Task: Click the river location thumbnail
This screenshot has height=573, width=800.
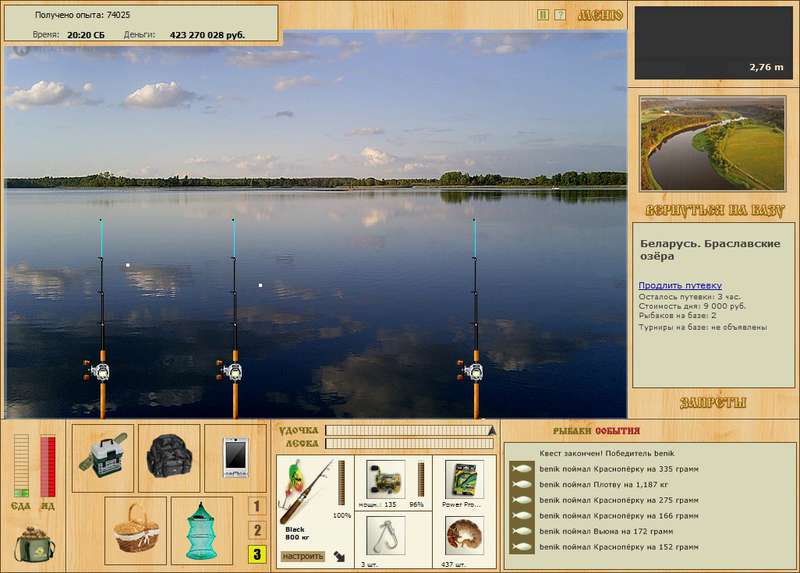Action: [712, 143]
